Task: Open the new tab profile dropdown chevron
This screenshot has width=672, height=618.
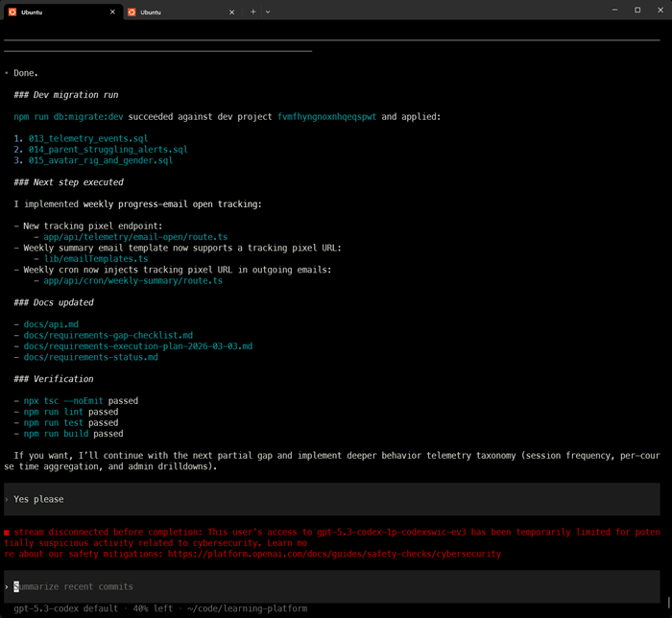Action: [x=268, y=12]
